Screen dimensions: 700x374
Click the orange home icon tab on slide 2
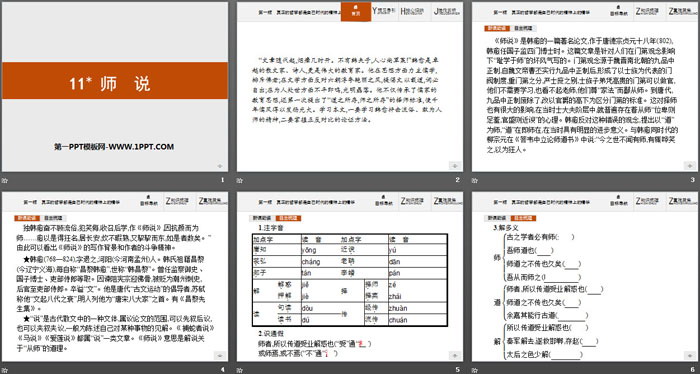coord(356,12)
